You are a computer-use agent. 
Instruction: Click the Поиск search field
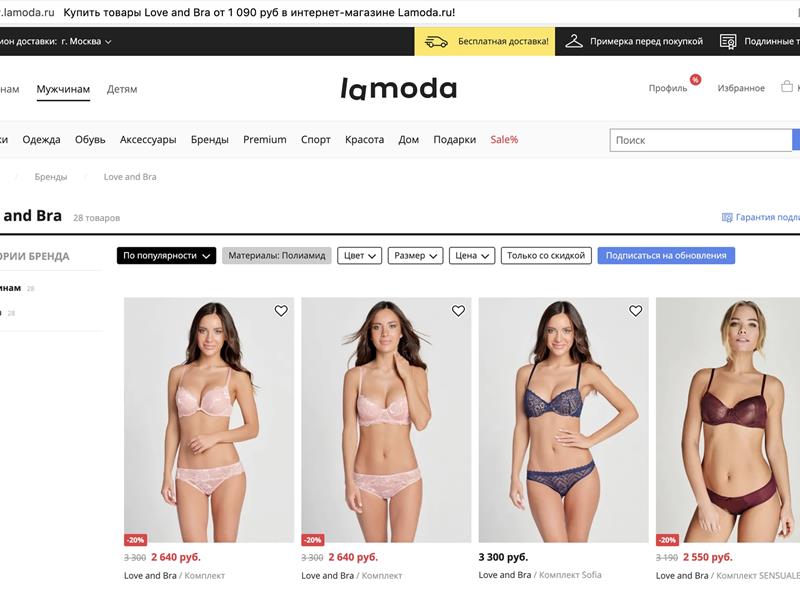pyautogui.click(x=701, y=140)
